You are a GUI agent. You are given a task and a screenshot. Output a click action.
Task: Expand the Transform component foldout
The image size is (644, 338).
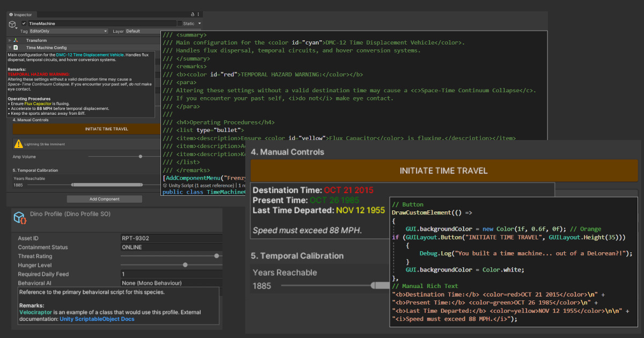(x=10, y=40)
